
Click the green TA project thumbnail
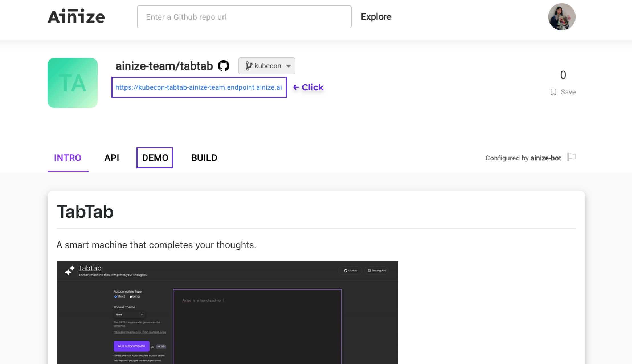(73, 83)
